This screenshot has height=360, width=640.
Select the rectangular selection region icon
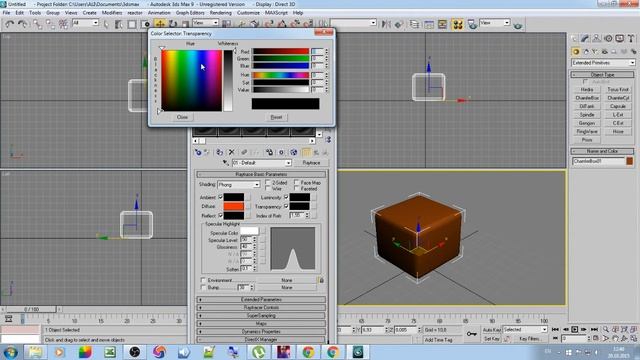pos(132,24)
